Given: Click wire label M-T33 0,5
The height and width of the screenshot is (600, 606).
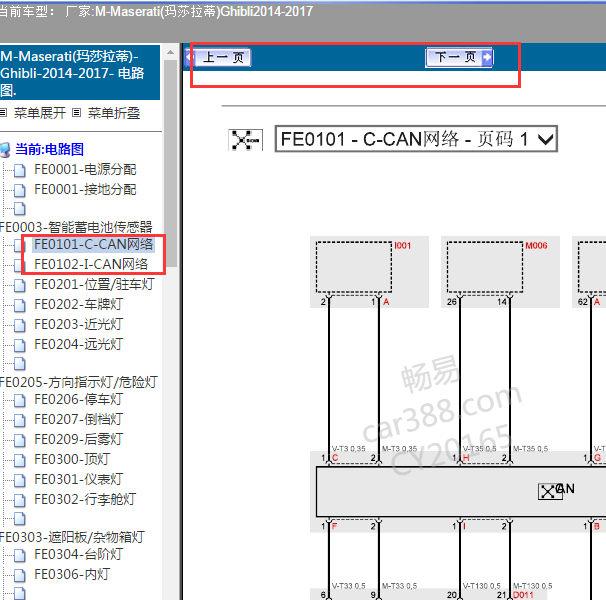Looking at the screenshot, I should click(400, 586).
